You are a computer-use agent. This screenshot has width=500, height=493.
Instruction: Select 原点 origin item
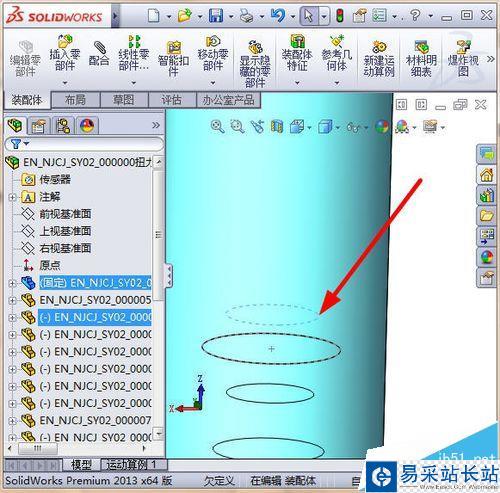point(50,265)
